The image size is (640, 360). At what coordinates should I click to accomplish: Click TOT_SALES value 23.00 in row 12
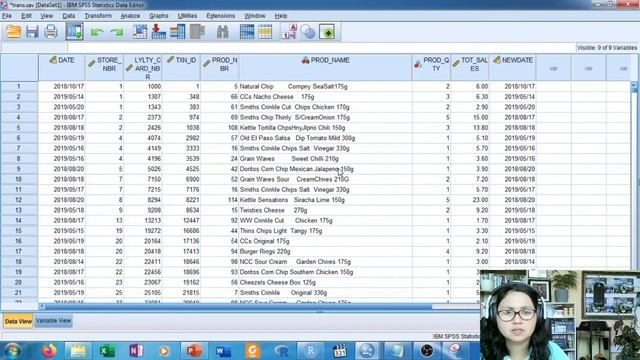(470, 200)
